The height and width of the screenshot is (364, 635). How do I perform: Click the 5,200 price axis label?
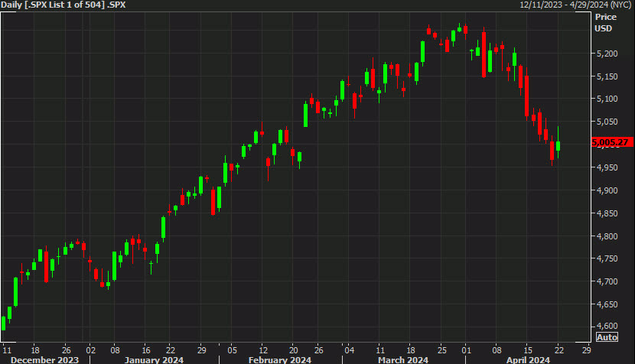(607, 54)
